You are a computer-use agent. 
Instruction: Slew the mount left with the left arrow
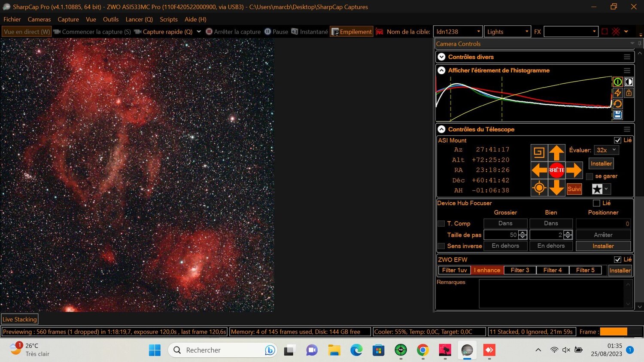click(539, 170)
